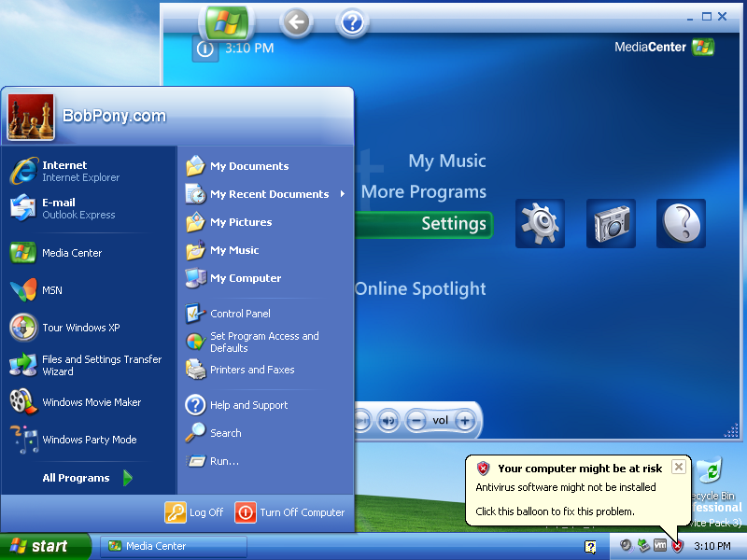Click the Windows start button
The image size is (747, 560).
click(45, 546)
